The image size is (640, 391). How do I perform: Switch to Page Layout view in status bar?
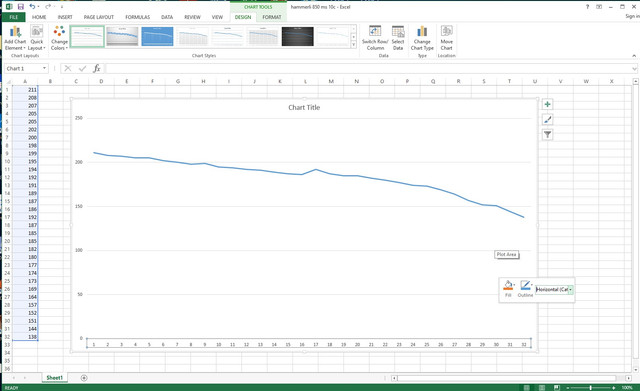pos(542,387)
